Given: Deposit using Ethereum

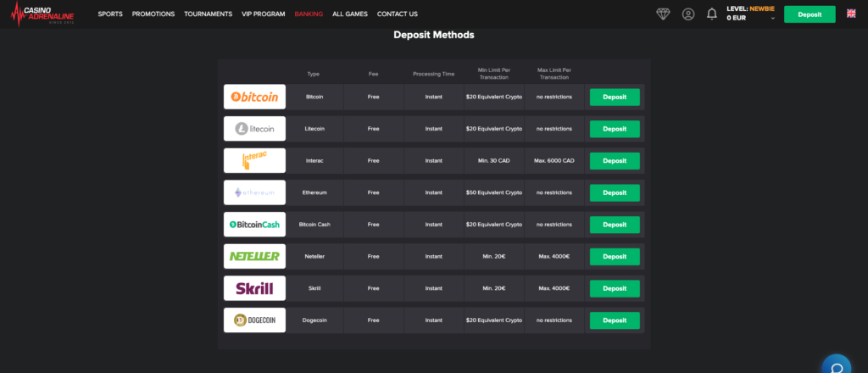Looking at the screenshot, I should point(615,192).
